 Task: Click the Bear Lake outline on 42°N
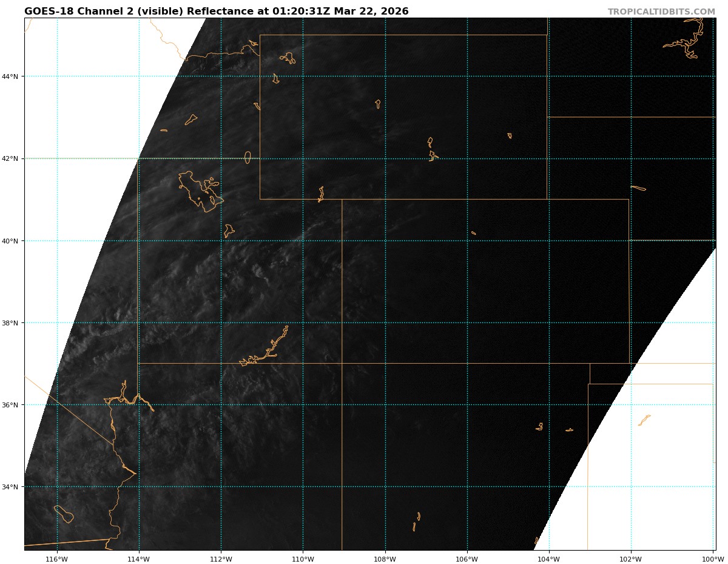pos(248,157)
